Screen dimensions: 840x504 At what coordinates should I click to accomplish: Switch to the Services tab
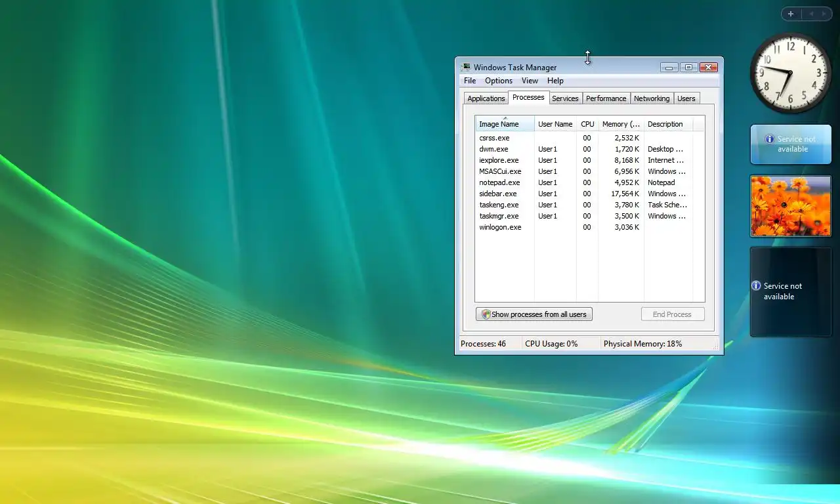(565, 98)
